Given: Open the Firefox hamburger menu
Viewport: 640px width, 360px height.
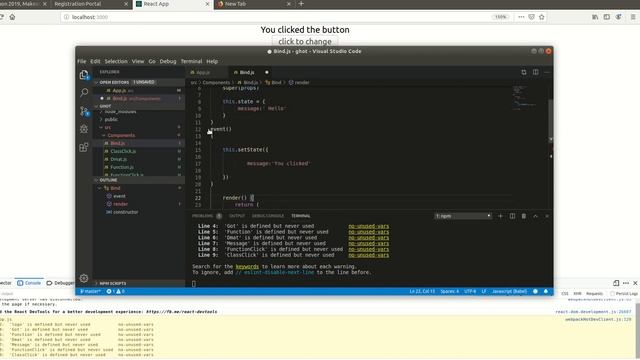Looking at the screenshot, I should 633,17.
